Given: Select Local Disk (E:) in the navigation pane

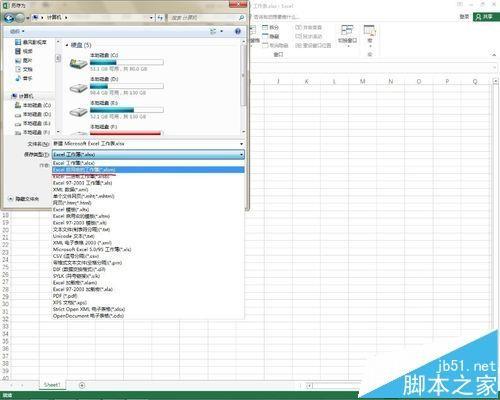Looking at the screenshot, I should [x=33, y=123].
